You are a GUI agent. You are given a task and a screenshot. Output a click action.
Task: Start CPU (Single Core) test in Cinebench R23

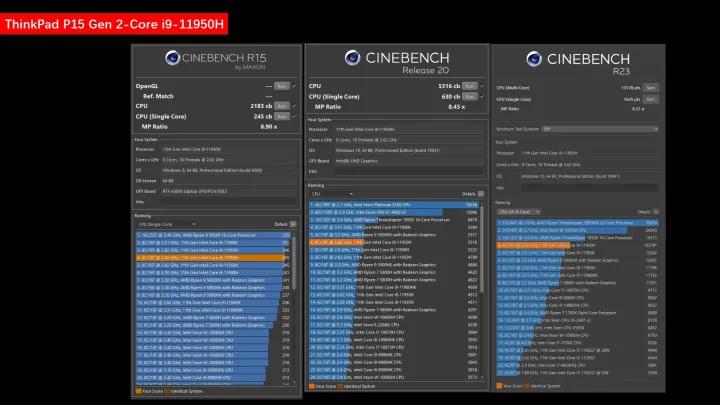coord(651,99)
